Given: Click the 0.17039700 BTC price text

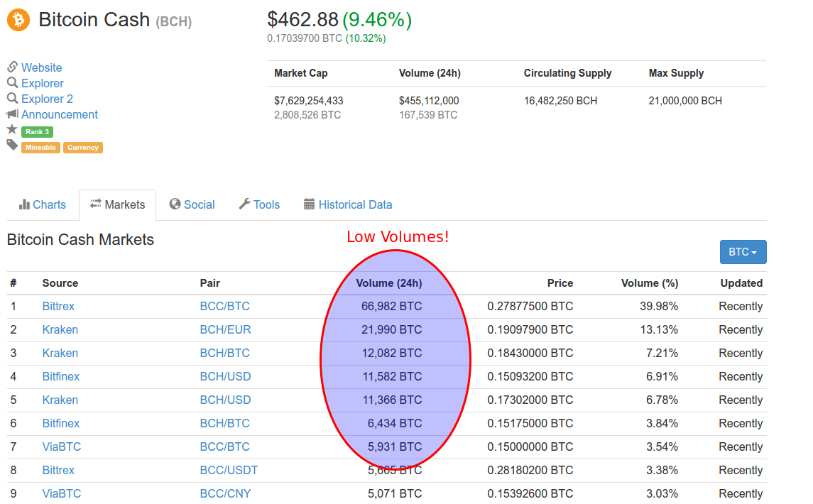Looking at the screenshot, I should click(x=305, y=38).
